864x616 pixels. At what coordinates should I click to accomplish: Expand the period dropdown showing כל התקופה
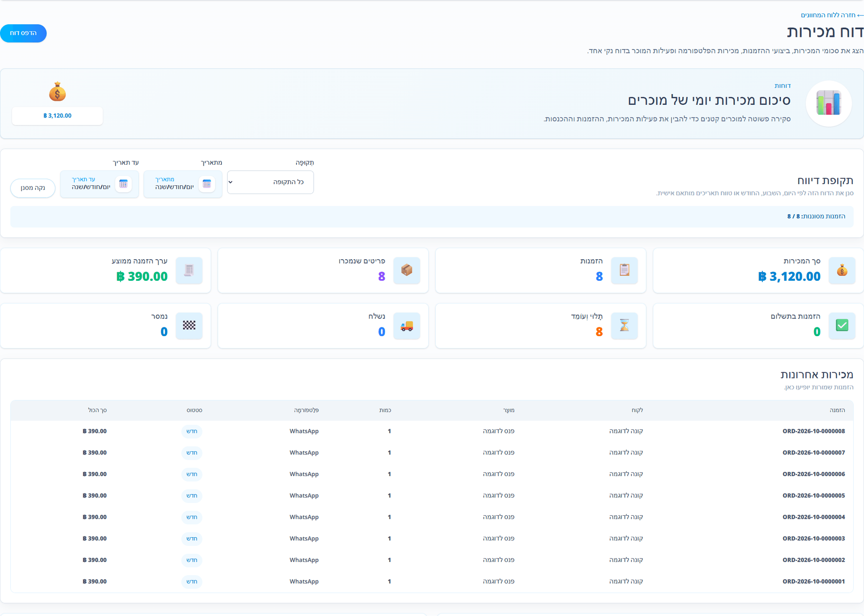[x=270, y=182]
